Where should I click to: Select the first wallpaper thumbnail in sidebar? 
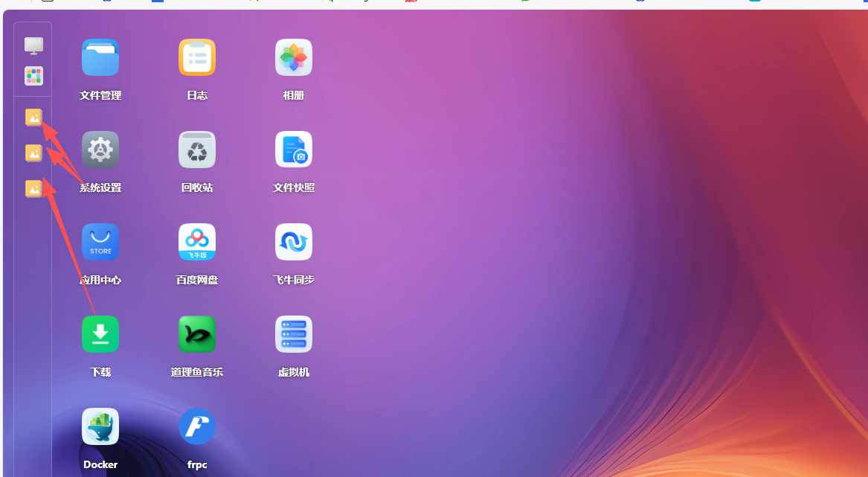click(x=33, y=117)
